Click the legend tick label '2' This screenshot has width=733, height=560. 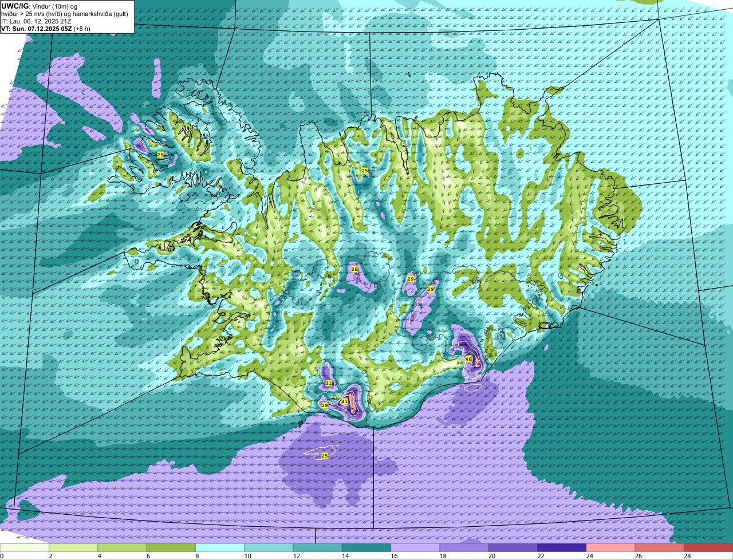(x=50, y=556)
